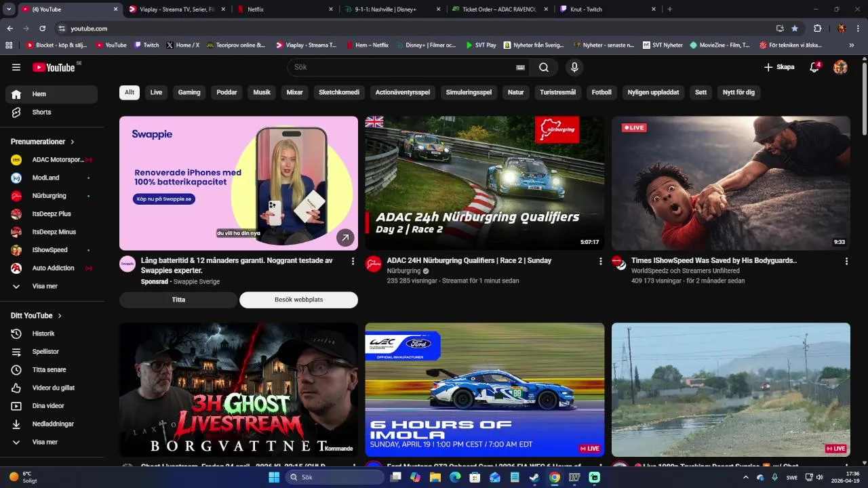The width and height of the screenshot is (868, 488).
Task: Select the Musik filter chip
Action: [262, 92]
